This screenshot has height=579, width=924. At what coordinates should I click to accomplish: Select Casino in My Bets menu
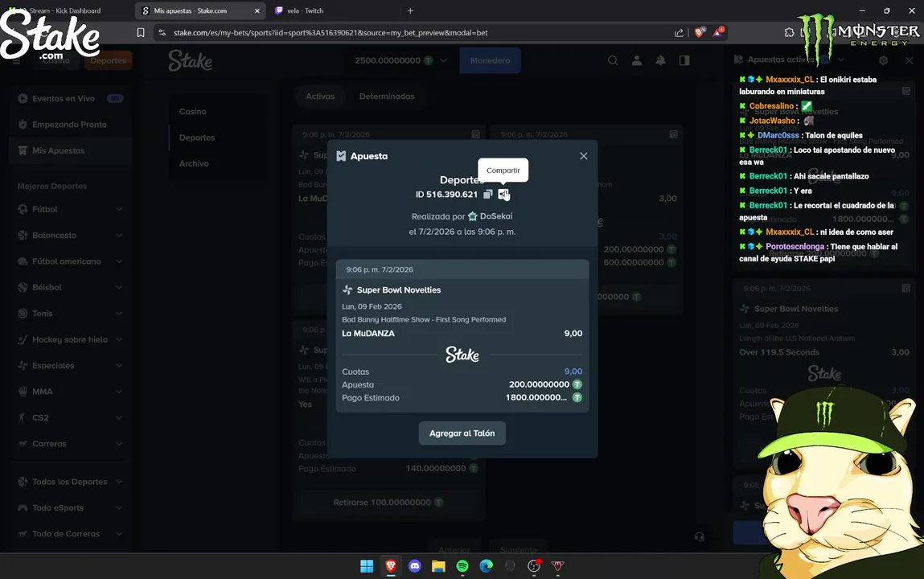click(x=193, y=111)
